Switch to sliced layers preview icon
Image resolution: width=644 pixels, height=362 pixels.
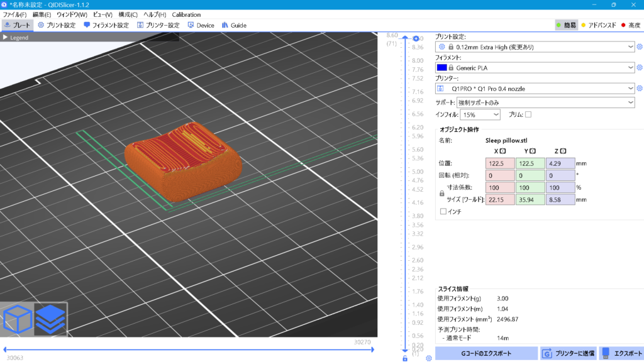(x=50, y=319)
